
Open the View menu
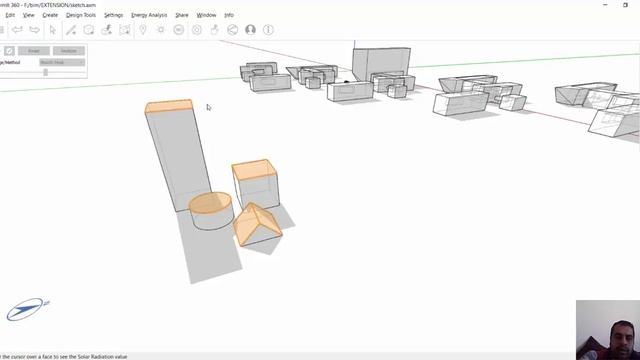[x=29, y=15]
